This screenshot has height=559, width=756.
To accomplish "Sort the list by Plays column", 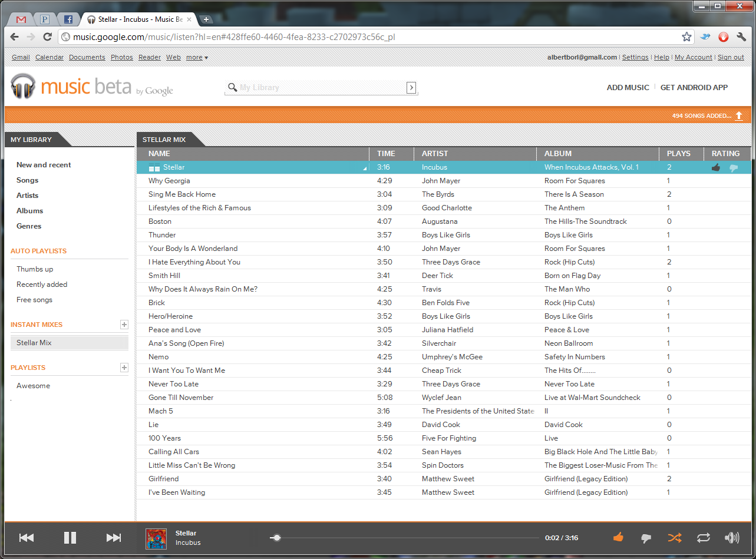I will [x=682, y=154].
